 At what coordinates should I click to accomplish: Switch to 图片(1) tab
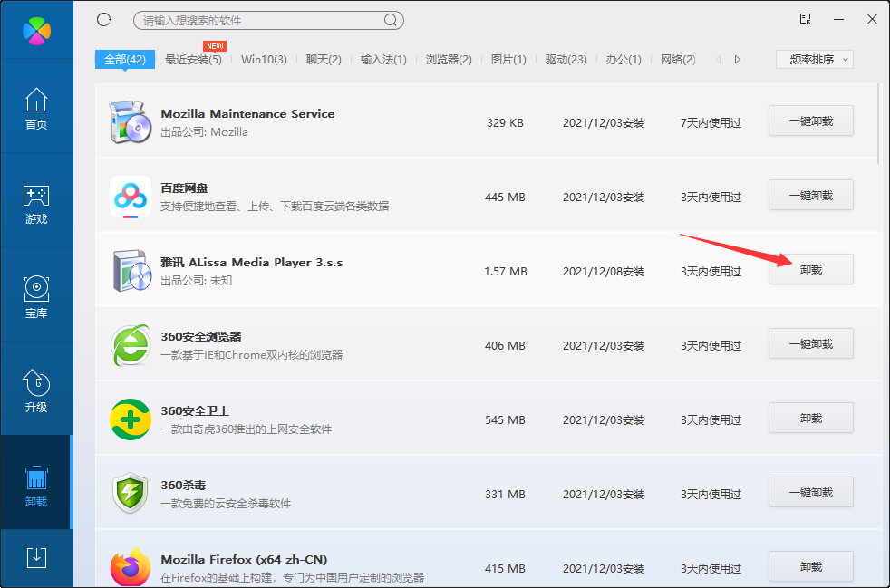pos(508,59)
